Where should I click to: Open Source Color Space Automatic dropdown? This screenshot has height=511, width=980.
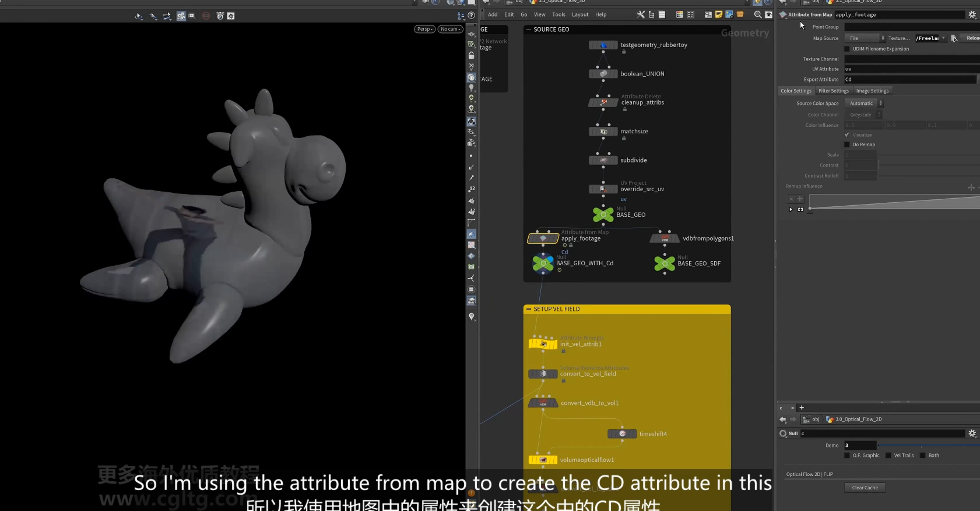(x=864, y=103)
